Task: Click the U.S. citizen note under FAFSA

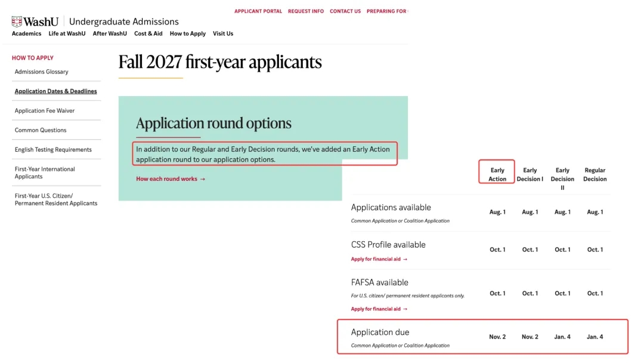Action: point(407,296)
